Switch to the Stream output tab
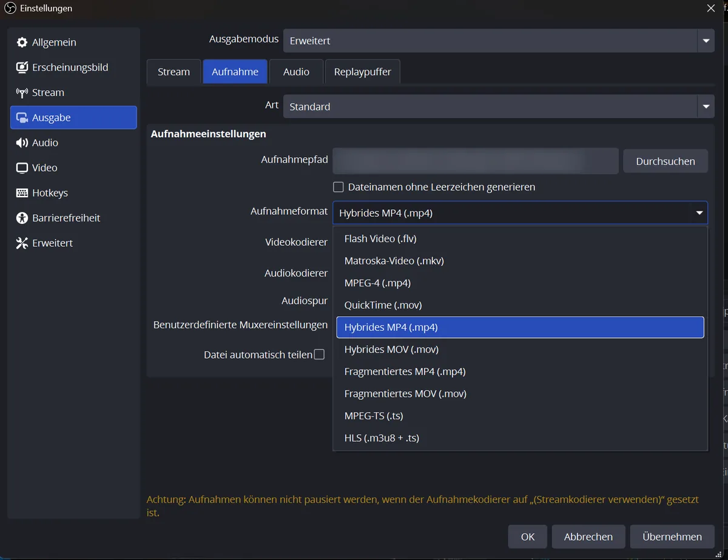This screenshot has height=560, width=728. coord(174,72)
